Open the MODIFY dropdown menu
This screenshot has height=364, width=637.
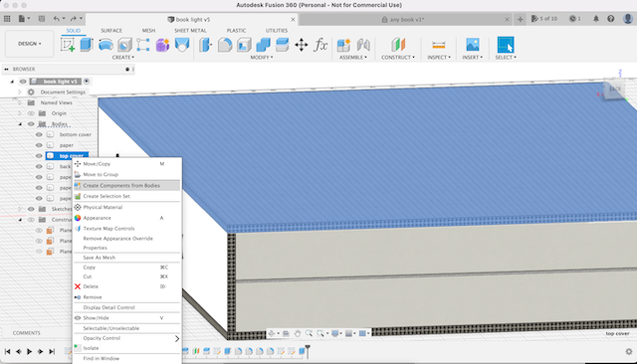[x=262, y=58]
